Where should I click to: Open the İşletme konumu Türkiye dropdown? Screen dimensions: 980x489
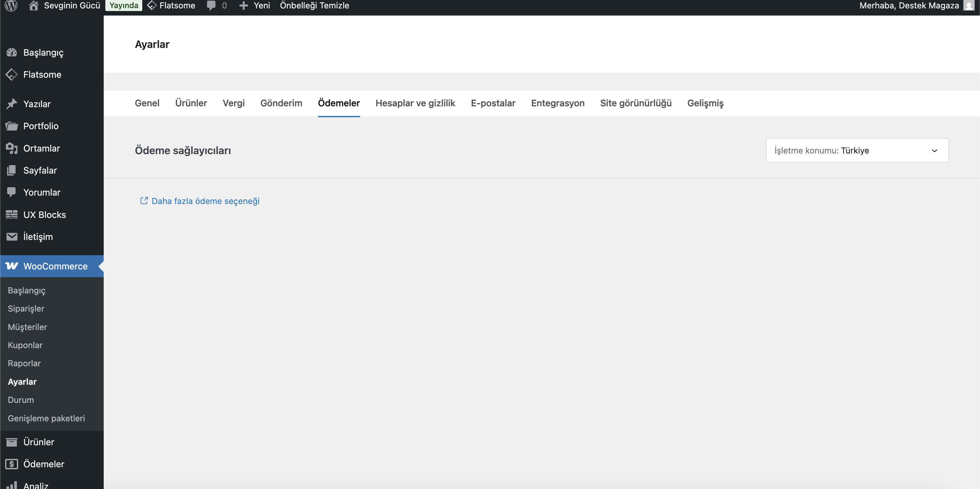(x=857, y=150)
